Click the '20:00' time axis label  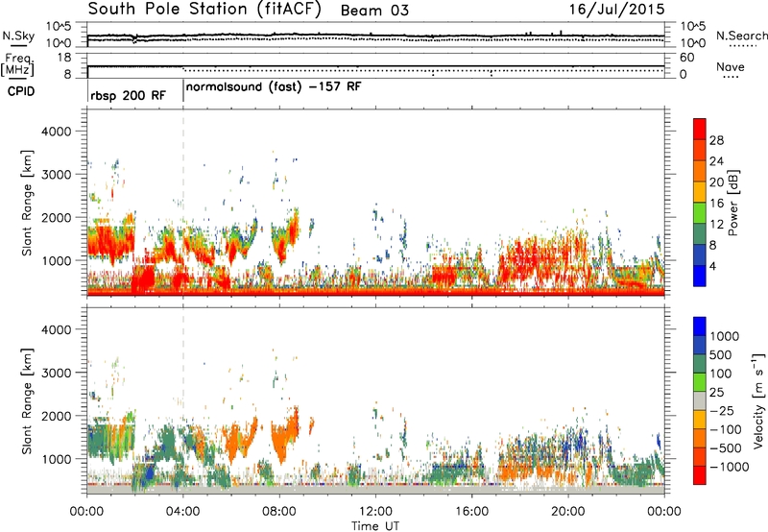567,512
